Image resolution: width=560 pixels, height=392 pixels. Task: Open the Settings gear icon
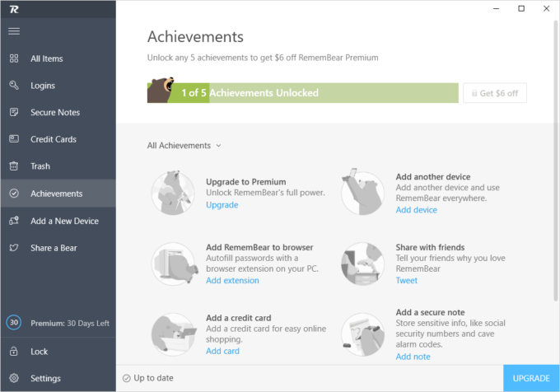pyautogui.click(x=14, y=378)
